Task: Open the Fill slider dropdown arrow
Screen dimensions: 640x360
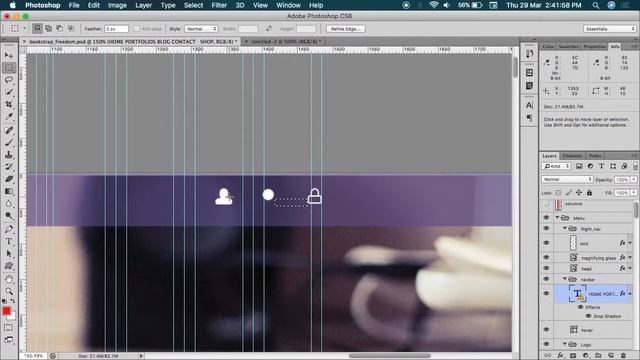Action: point(633,193)
